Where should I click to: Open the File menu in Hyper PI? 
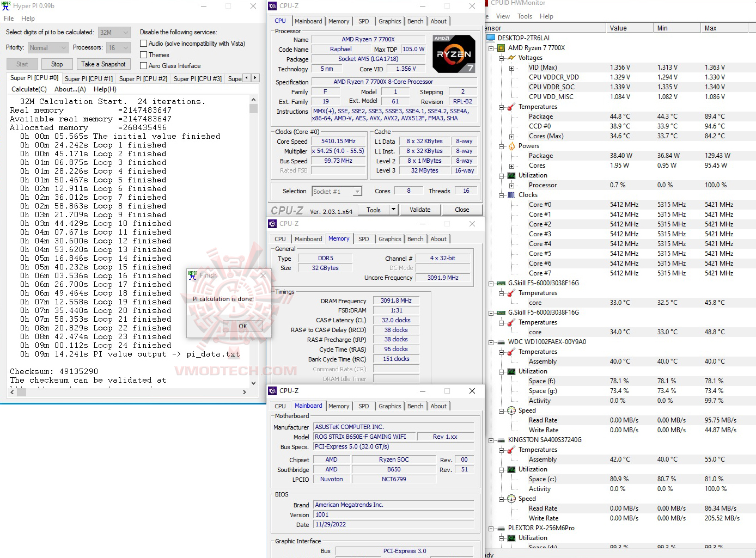[9, 19]
